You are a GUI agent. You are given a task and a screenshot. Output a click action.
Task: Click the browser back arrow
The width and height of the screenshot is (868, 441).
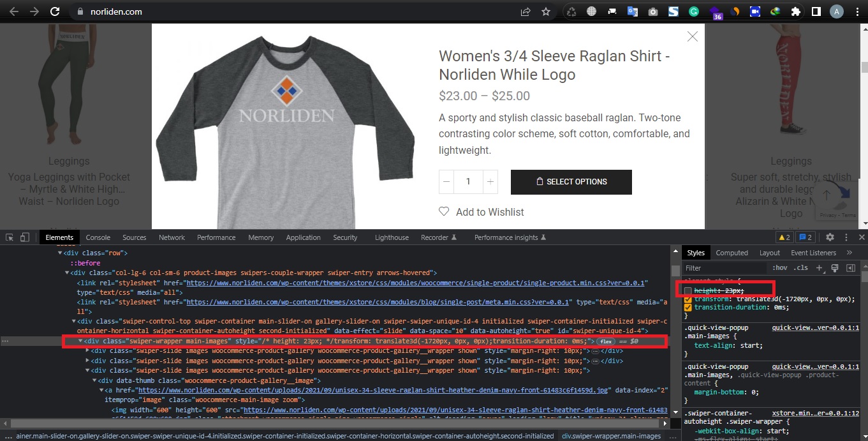pyautogui.click(x=13, y=11)
